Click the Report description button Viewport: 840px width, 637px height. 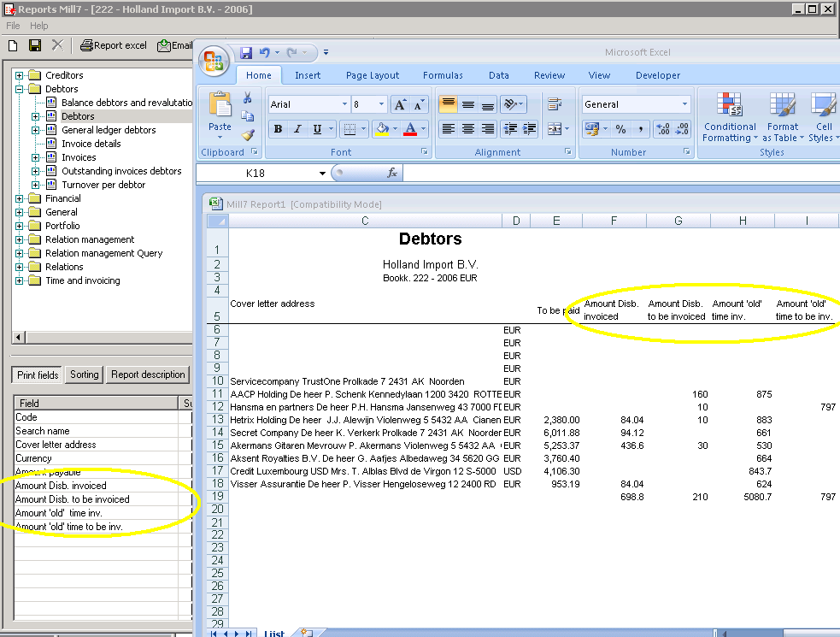click(x=148, y=375)
